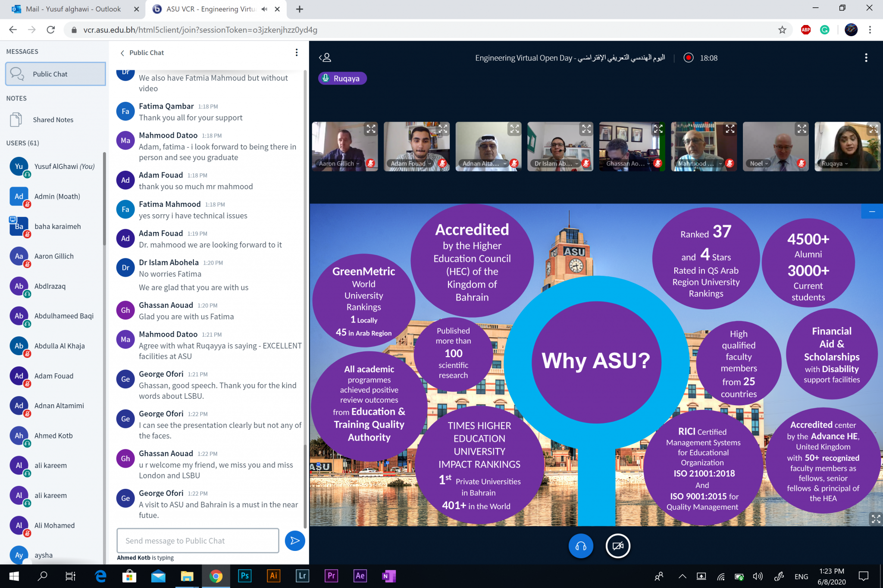883x588 pixels.
Task: Open Adnan Alta... webcam name dropdown
Action: point(484,163)
